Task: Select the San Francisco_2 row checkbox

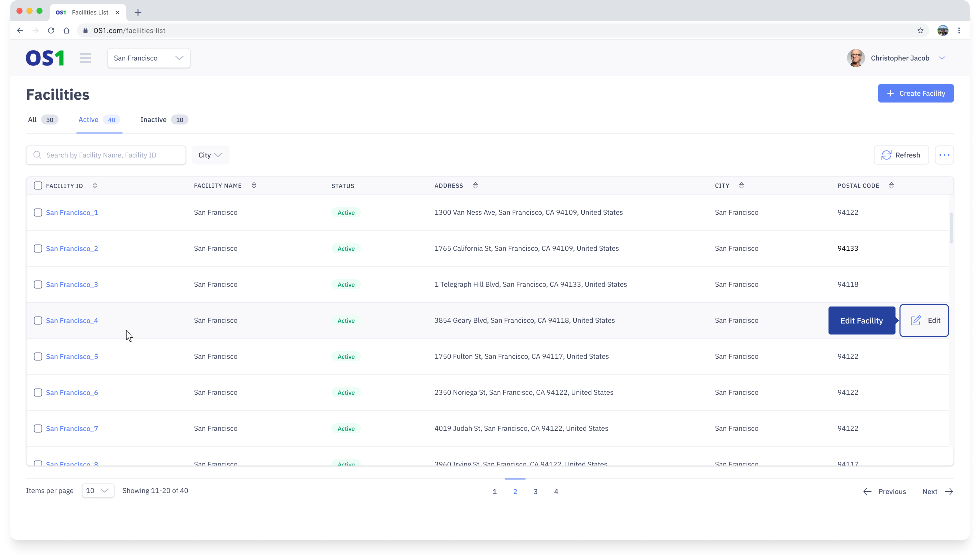Action: click(x=38, y=248)
